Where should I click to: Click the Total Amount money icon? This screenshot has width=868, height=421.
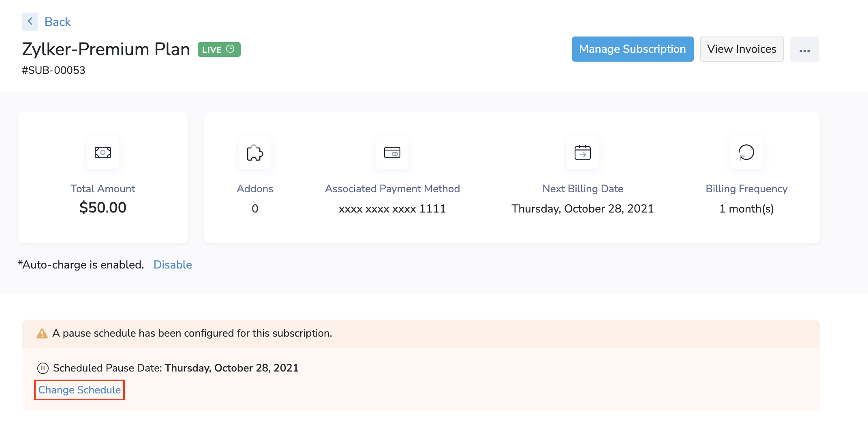coord(103,153)
